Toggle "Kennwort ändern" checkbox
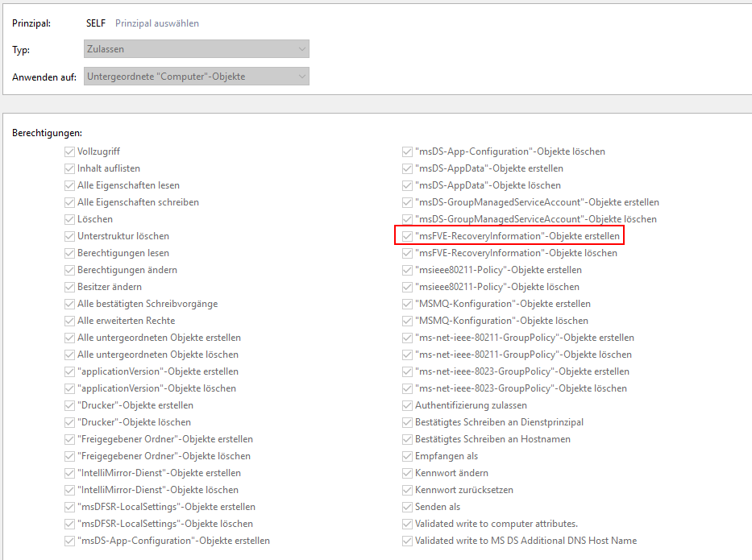 click(x=407, y=473)
